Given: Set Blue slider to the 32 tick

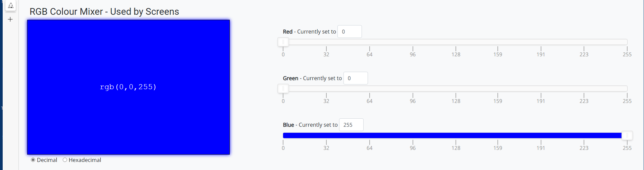Looking at the screenshot, I should (x=326, y=135).
